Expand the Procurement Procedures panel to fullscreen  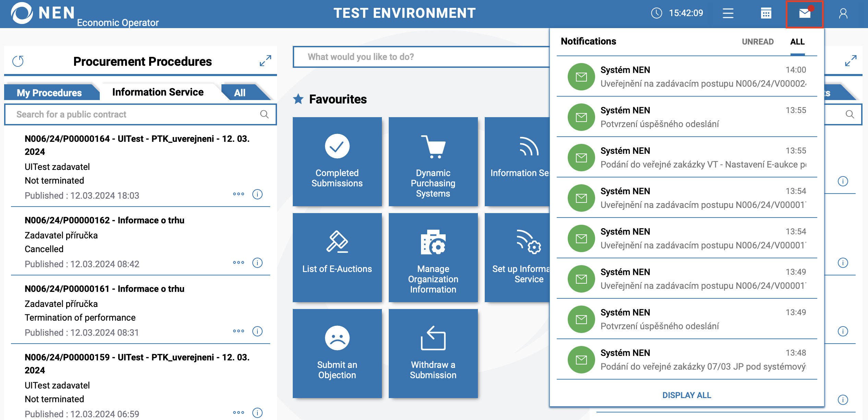pyautogui.click(x=265, y=61)
